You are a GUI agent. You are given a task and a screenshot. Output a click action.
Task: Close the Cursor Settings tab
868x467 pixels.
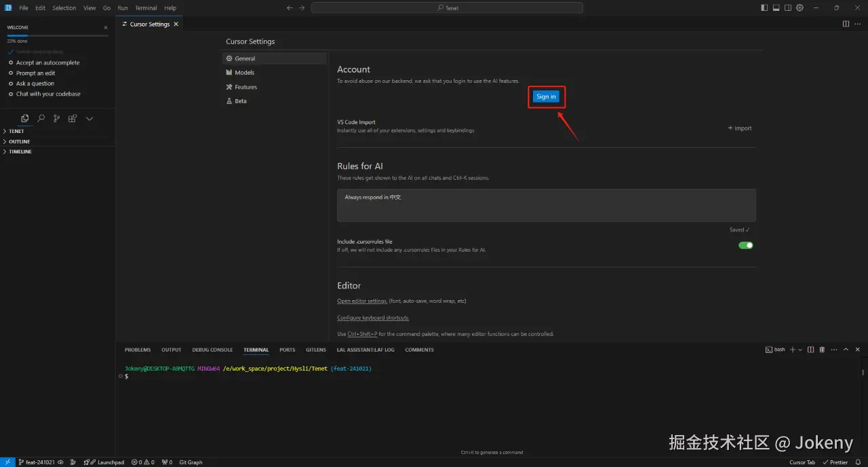tap(176, 24)
